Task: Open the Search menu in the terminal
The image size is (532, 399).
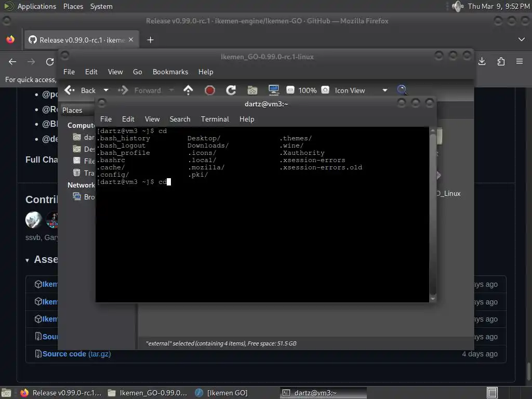Action: tap(180, 119)
